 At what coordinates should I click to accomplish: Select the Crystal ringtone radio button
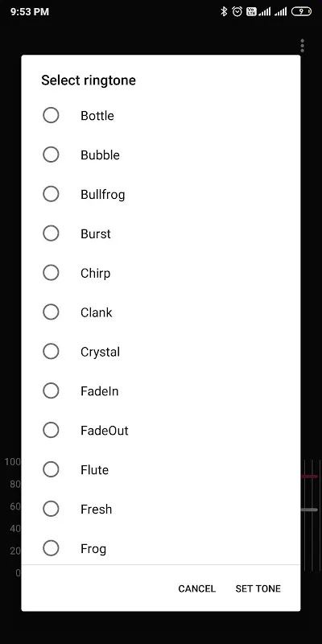pos(51,352)
